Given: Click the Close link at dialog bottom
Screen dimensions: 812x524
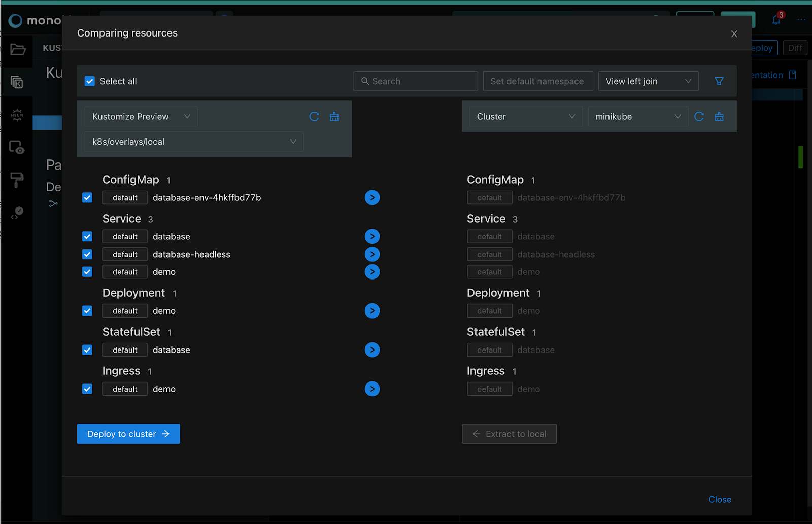Looking at the screenshot, I should [720, 500].
